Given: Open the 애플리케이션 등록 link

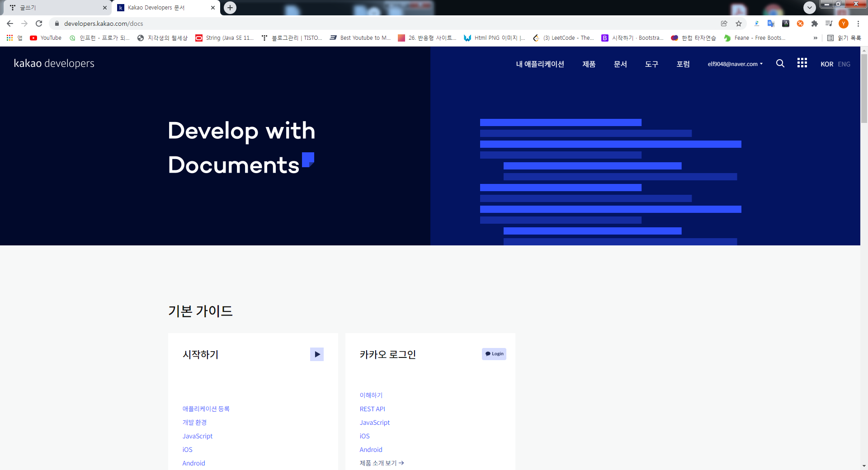Looking at the screenshot, I should [206, 409].
